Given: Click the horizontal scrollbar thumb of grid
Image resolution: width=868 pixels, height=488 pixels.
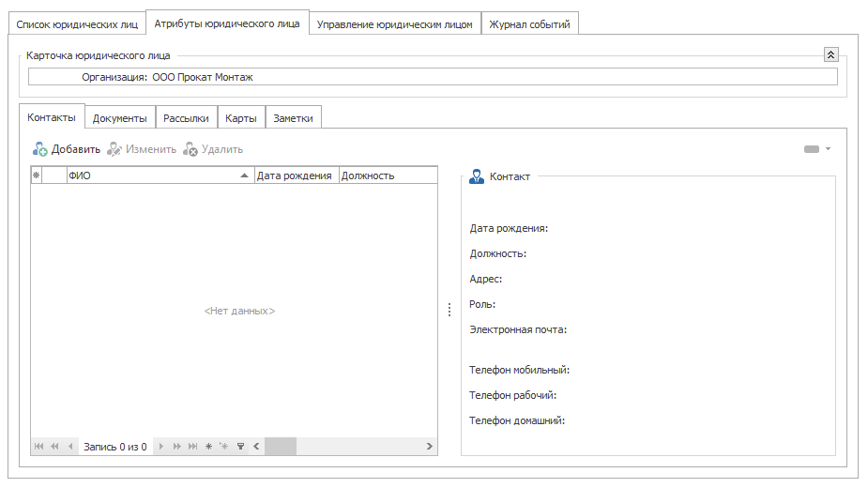Looking at the screenshot, I should tap(281, 447).
